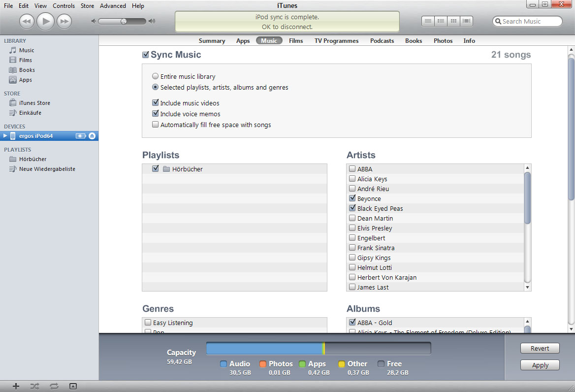Switch to the Photos tab
The width and height of the screenshot is (575, 392).
(443, 41)
